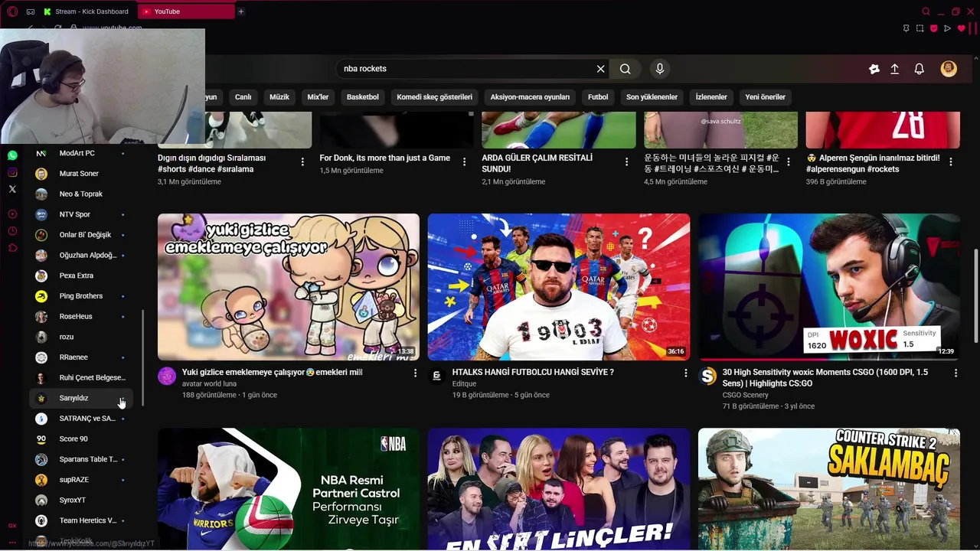Open Neo & Toprak channel

[80, 194]
